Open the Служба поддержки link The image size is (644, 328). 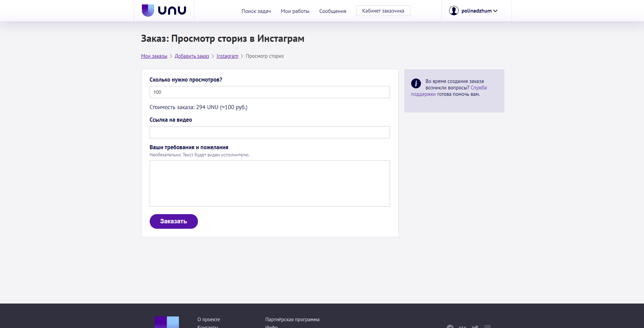coord(449,91)
